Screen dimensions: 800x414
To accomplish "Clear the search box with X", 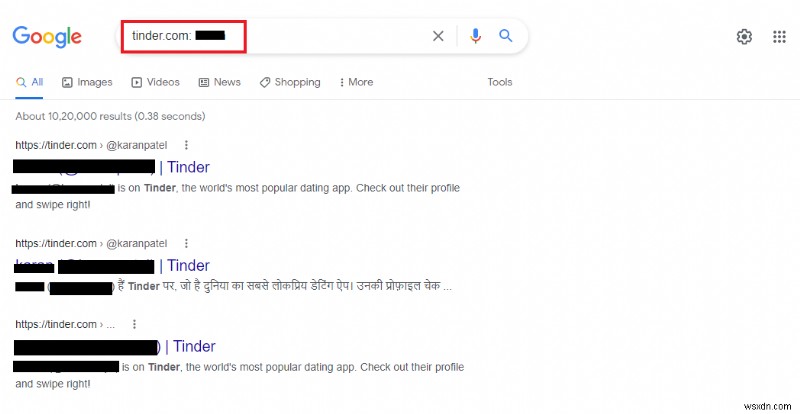I will point(438,36).
